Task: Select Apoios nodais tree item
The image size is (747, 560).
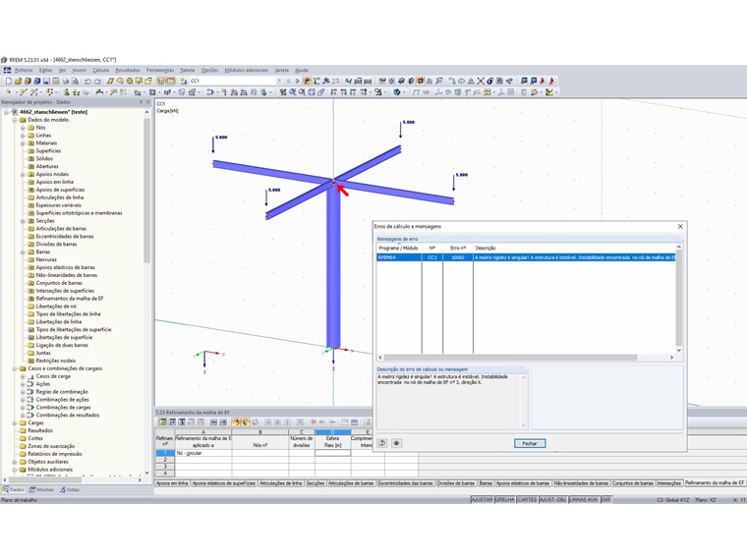Action: [x=52, y=174]
